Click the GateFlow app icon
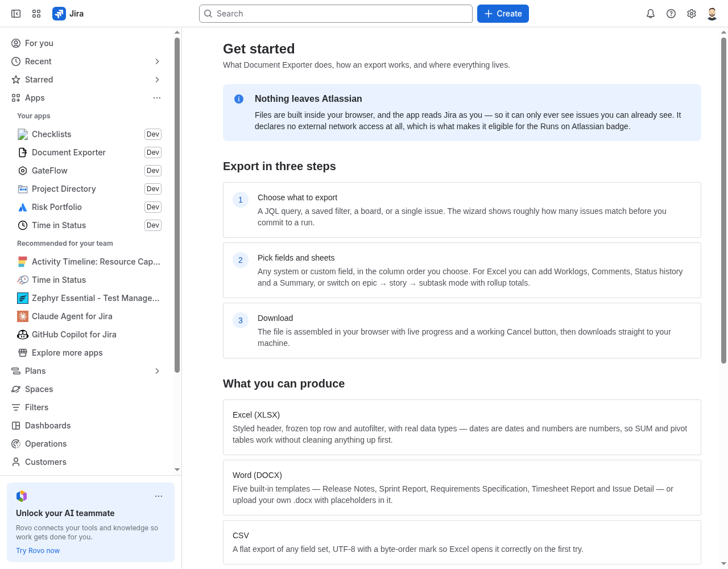Image resolution: width=728 pixels, height=569 pixels. coord(23,171)
